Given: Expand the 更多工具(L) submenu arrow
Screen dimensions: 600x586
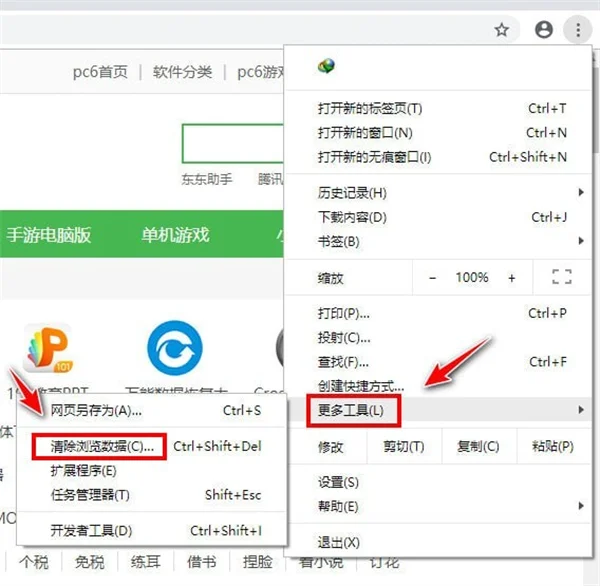Looking at the screenshot, I should 581,410.
